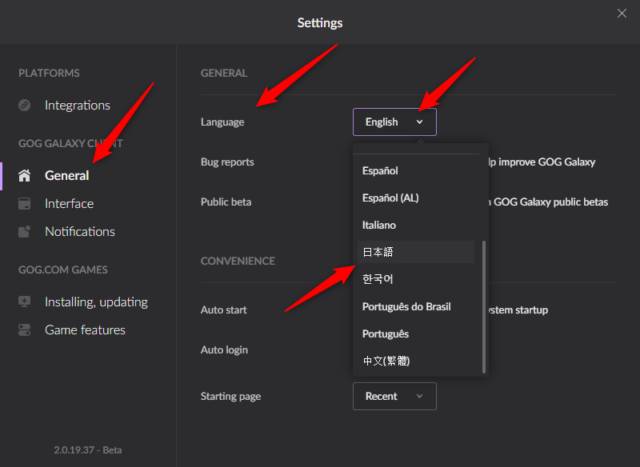The image size is (640, 467).
Task: Collapse the English language dropdown
Action: point(394,122)
